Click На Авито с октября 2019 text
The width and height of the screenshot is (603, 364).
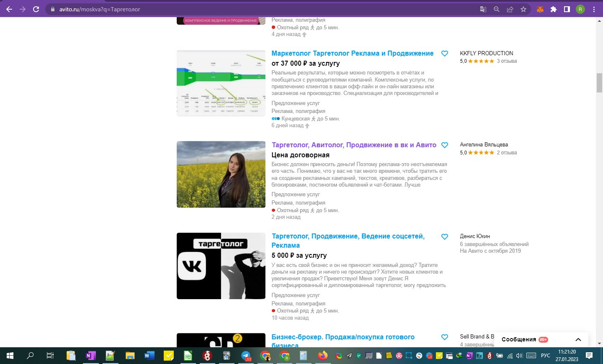click(490, 251)
